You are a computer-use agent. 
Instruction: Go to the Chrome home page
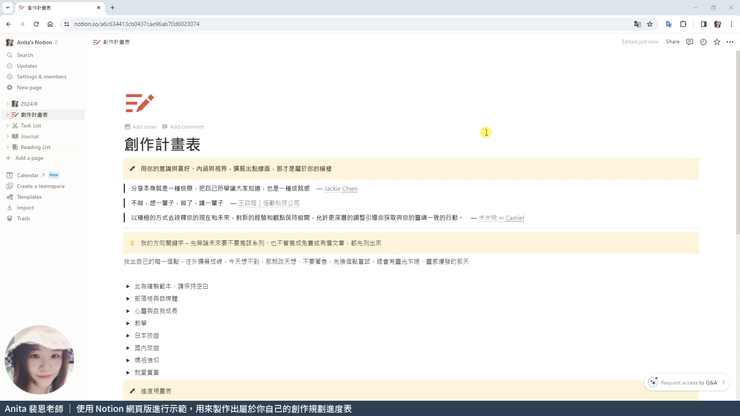click(50, 24)
